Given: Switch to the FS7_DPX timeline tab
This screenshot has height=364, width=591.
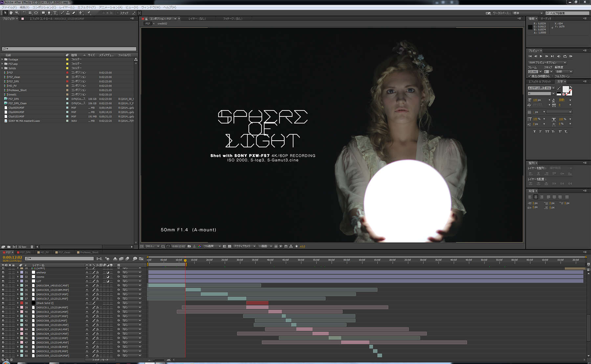Looking at the screenshot, I should (25, 253).
